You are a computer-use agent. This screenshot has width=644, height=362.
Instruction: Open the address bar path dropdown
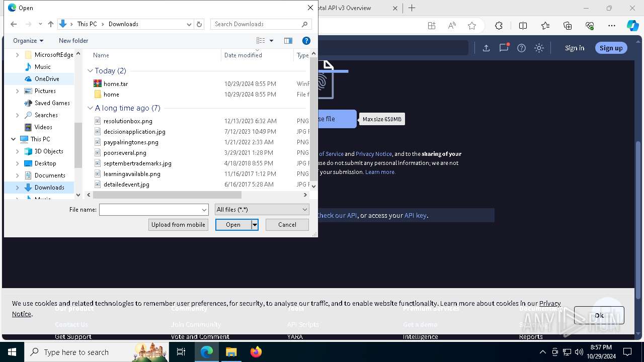coord(189,24)
